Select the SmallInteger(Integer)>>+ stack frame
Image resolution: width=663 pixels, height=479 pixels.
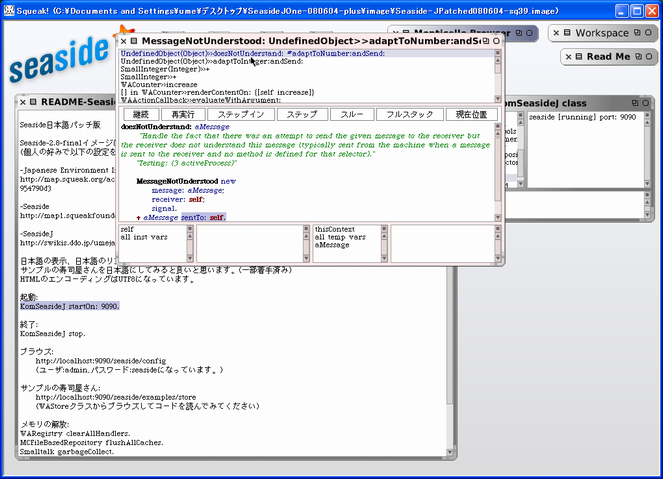click(x=307, y=69)
